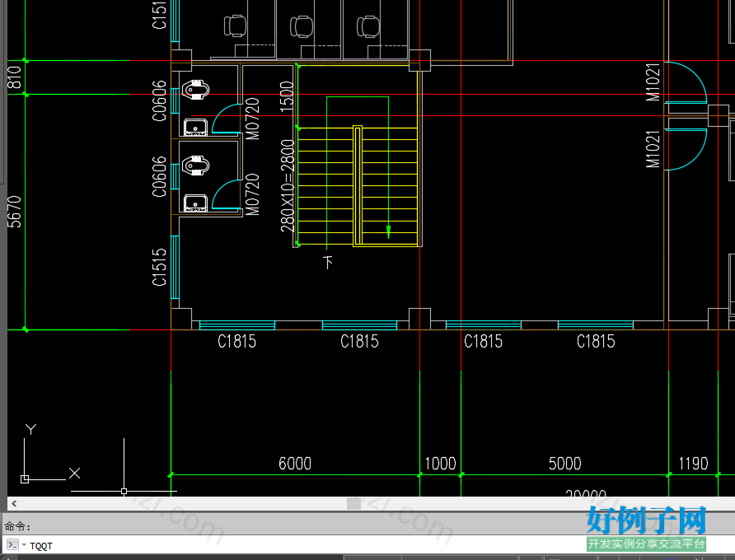Click the 好例子网 watermark logo
Viewport: 735px width, 560px height.
646,520
